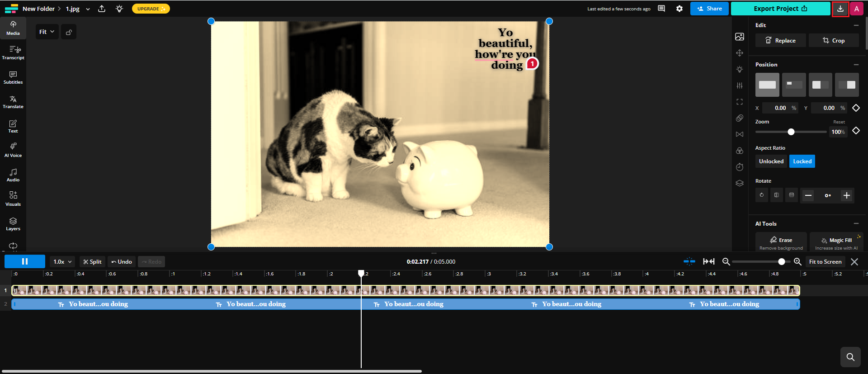Click the X position input field

(x=780, y=108)
